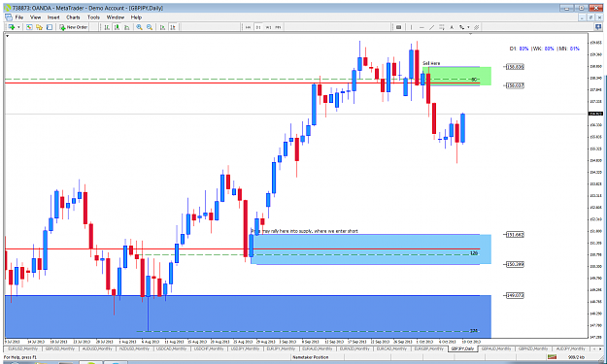Open the Insert menu
The image size is (607, 364).
pyautogui.click(x=53, y=17)
